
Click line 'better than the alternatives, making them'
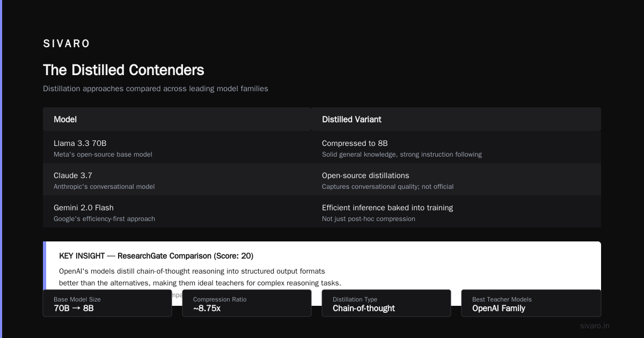click(200, 283)
